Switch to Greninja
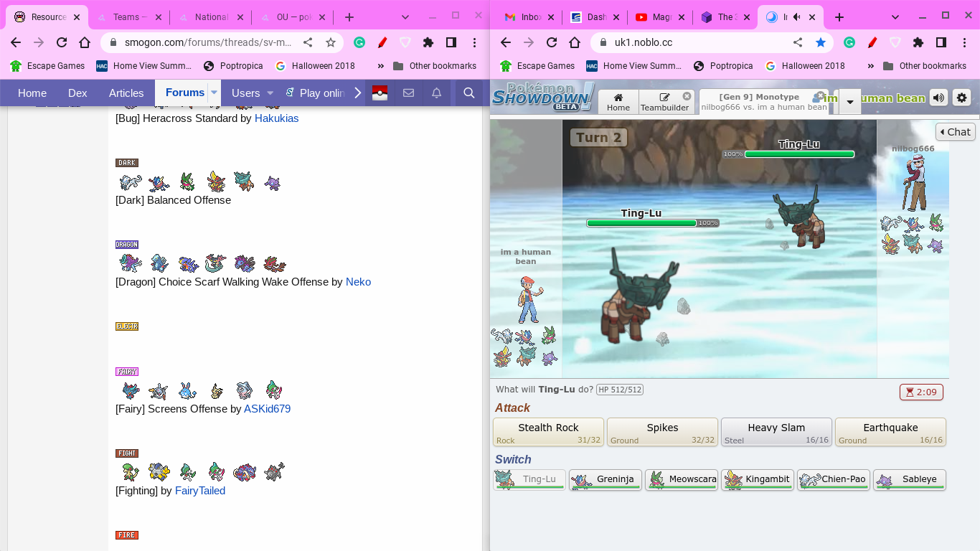980x551 pixels. (606, 479)
